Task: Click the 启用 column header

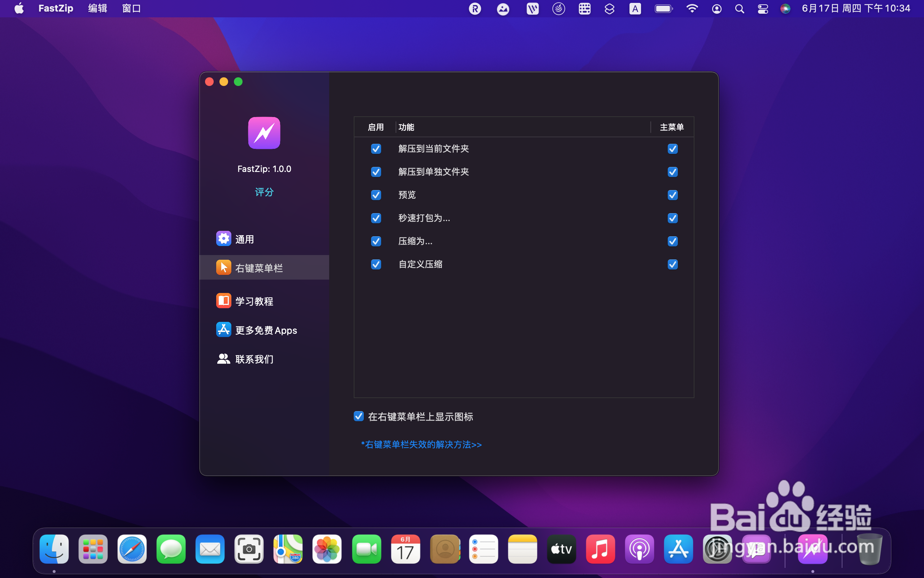Action: [376, 127]
